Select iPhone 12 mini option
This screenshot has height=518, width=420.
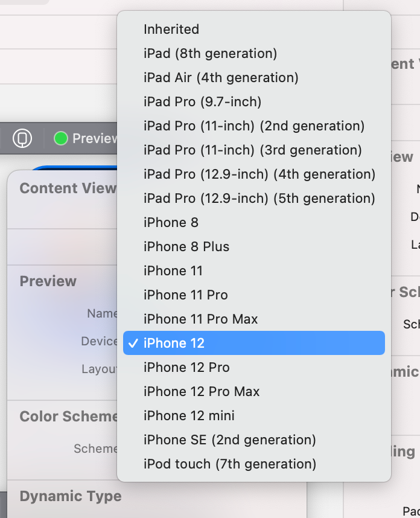coord(189,415)
